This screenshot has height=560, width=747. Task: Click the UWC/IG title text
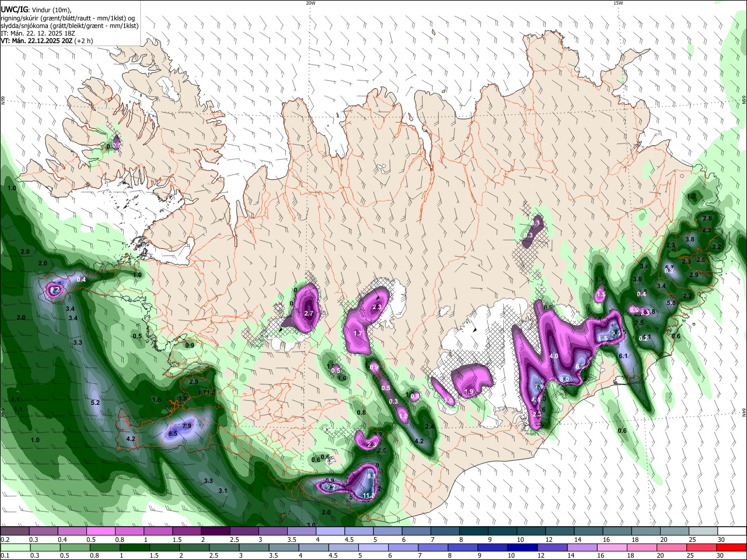(x=13, y=9)
